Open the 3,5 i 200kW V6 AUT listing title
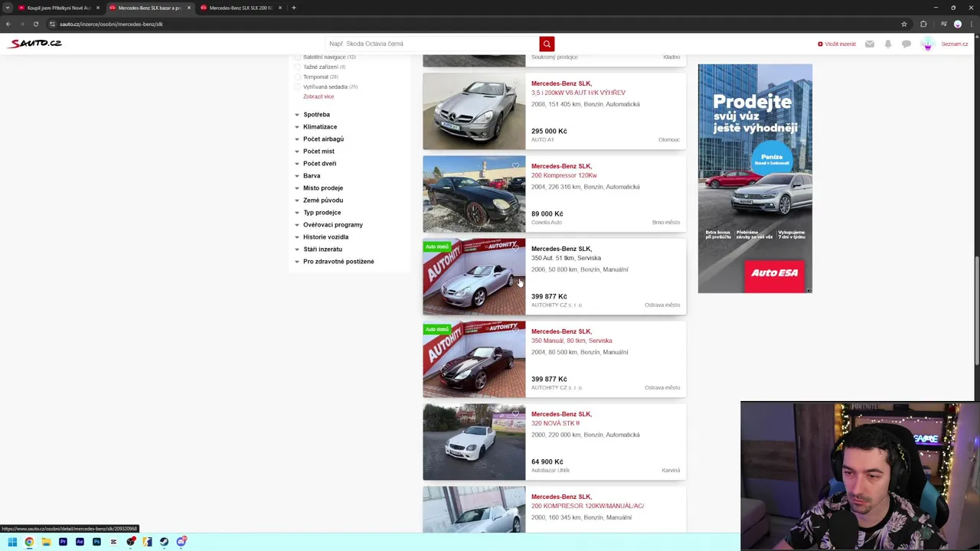Image resolution: width=980 pixels, height=551 pixels. click(x=578, y=93)
